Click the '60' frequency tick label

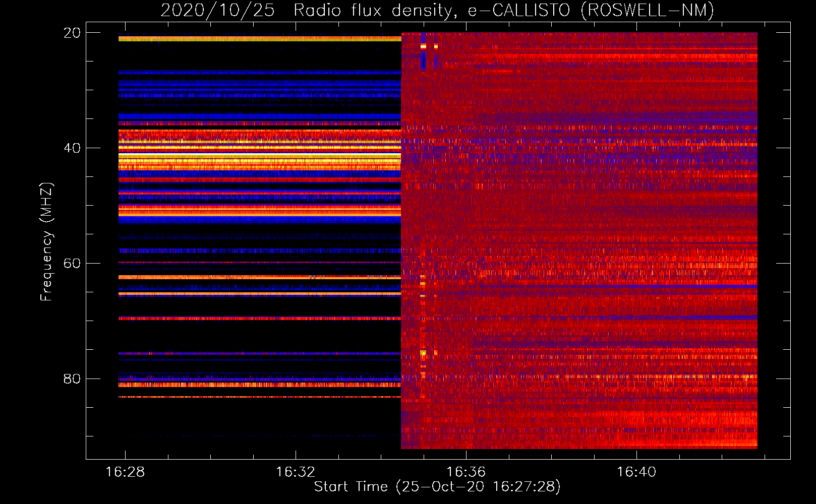click(x=72, y=264)
